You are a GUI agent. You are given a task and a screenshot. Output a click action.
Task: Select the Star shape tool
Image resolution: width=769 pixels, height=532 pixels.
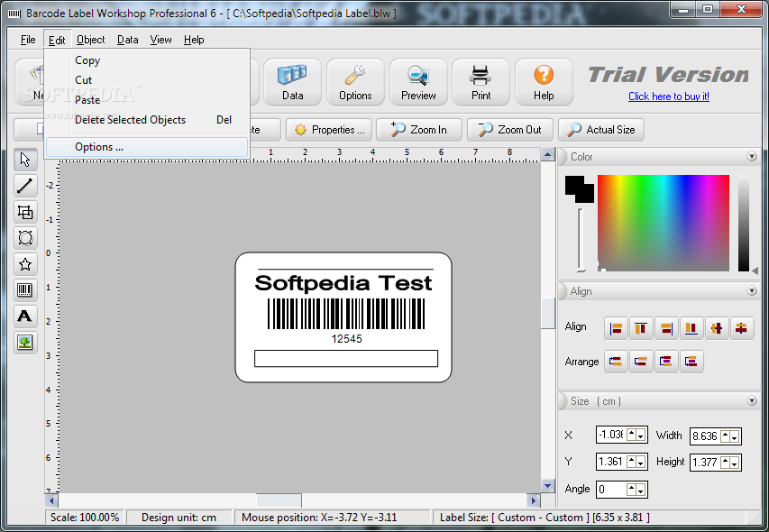(25, 264)
